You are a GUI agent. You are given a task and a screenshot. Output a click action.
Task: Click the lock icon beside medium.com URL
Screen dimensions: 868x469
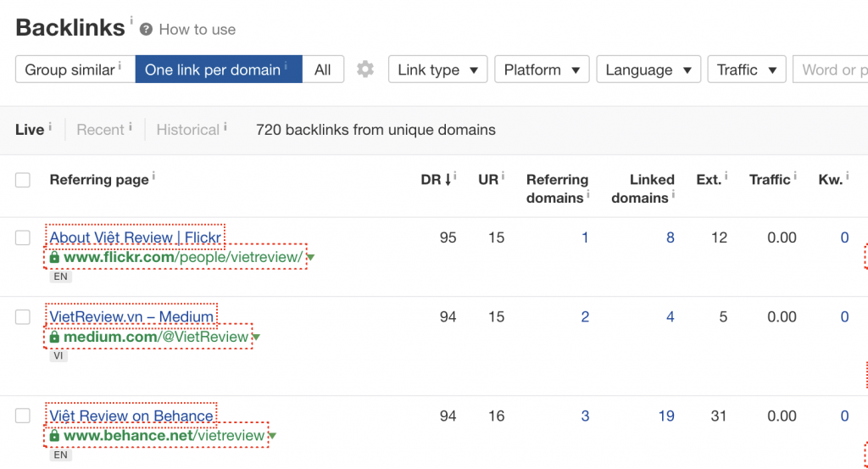coord(54,337)
